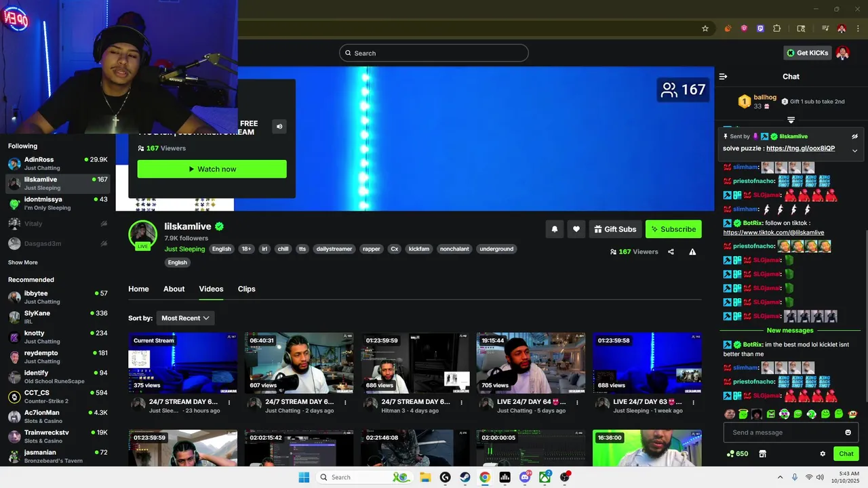The width and height of the screenshot is (868, 488).
Task: Open options menu for 2 days ago video
Action: [x=345, y=402]
